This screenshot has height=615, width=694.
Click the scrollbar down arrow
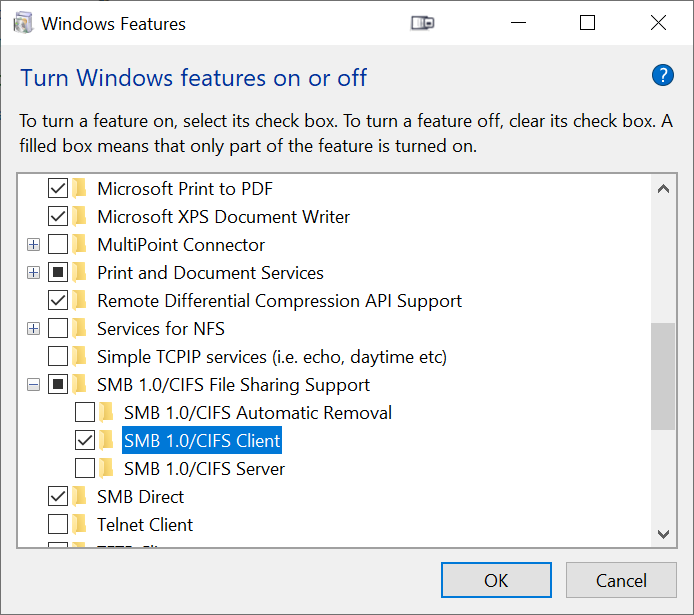coord(663,534)
